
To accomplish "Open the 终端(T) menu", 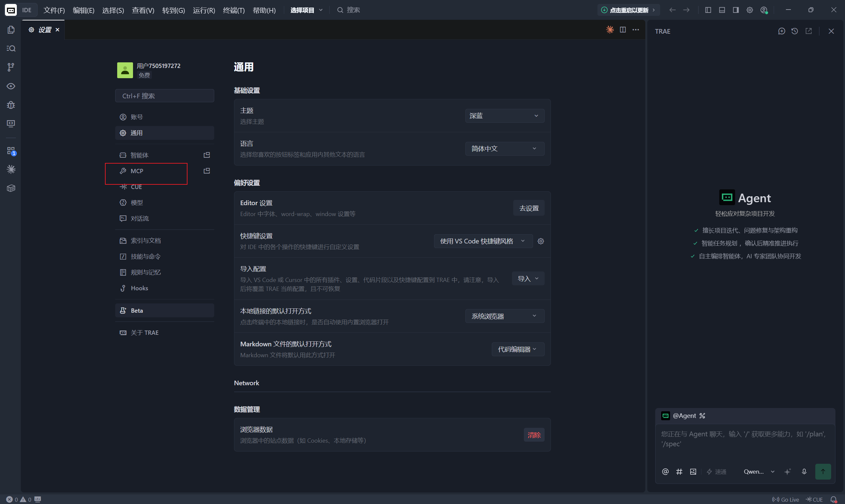I will pos(234,10).
